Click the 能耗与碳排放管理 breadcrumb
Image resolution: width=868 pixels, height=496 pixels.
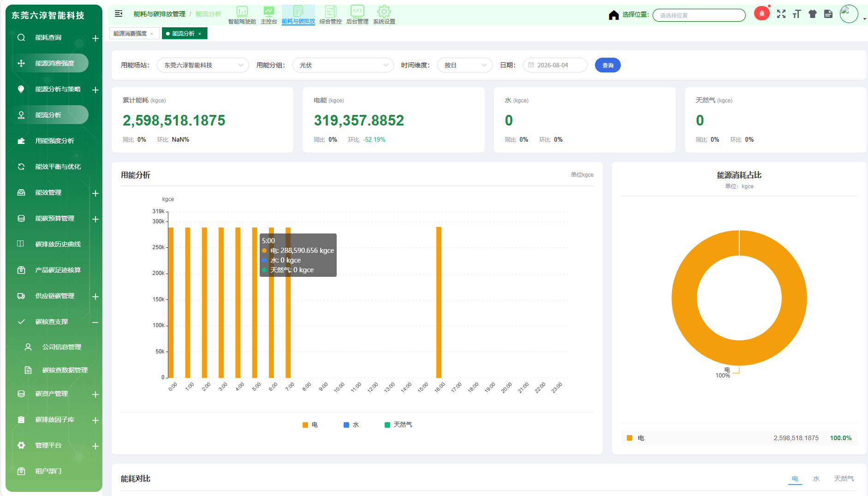160,14
